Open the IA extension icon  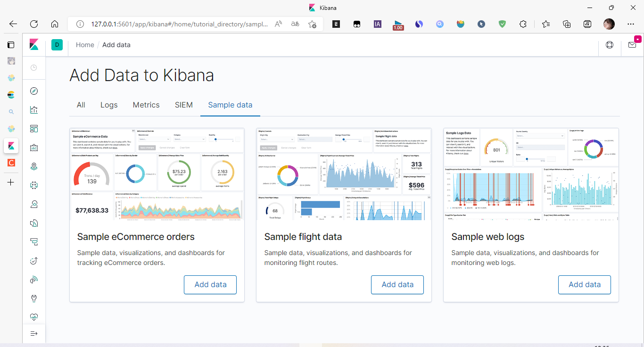pyautogui.click(x=378, y=24)
